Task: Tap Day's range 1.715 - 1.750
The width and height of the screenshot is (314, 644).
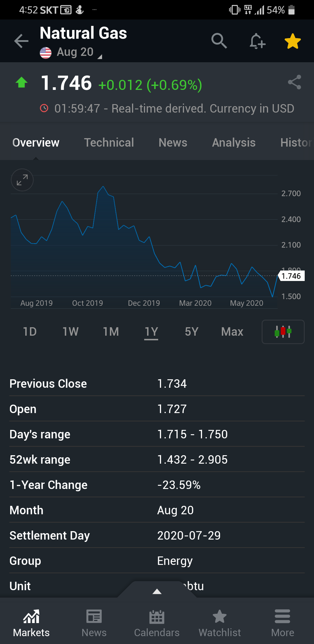Action: coord(192,434)
